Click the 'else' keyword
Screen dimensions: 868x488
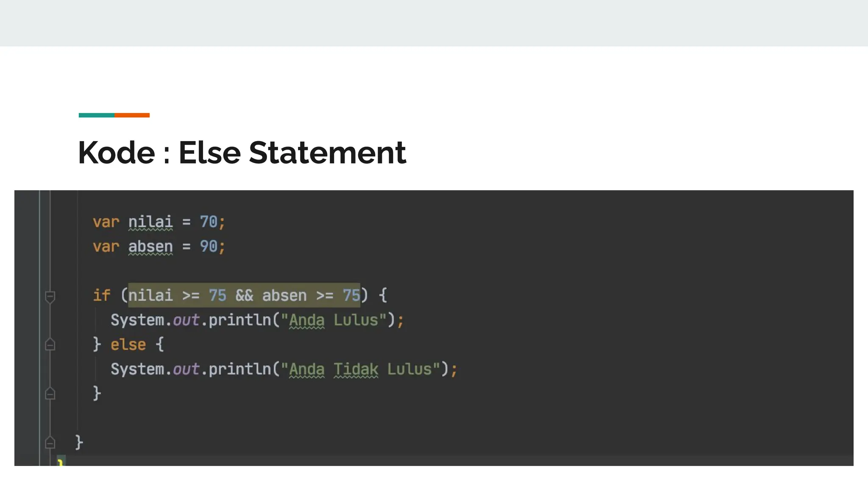point(128,344)
